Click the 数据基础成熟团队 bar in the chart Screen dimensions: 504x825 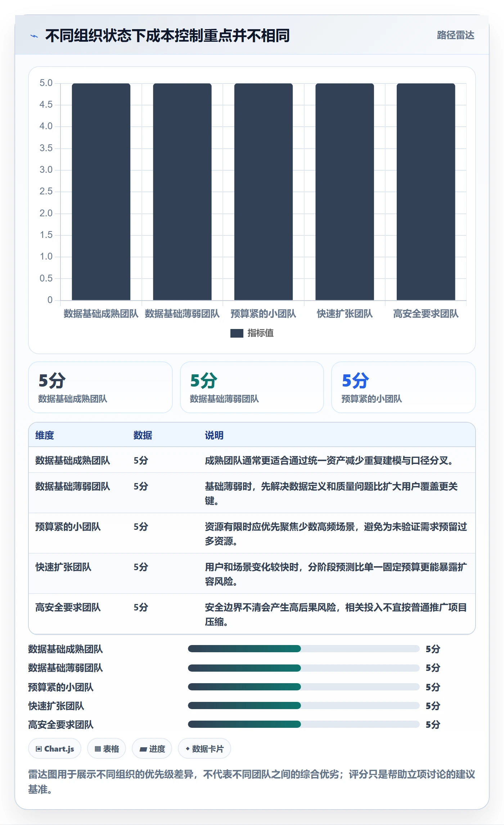tap(101, 192)
